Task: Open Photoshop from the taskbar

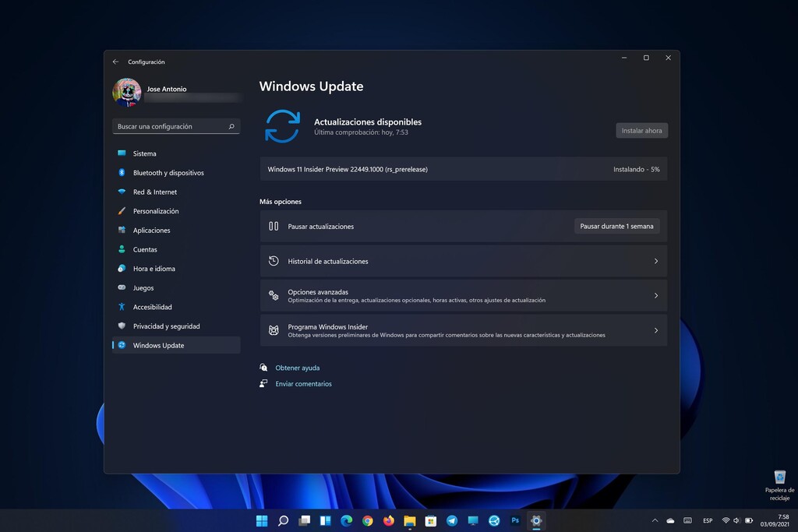Action: 514,520
